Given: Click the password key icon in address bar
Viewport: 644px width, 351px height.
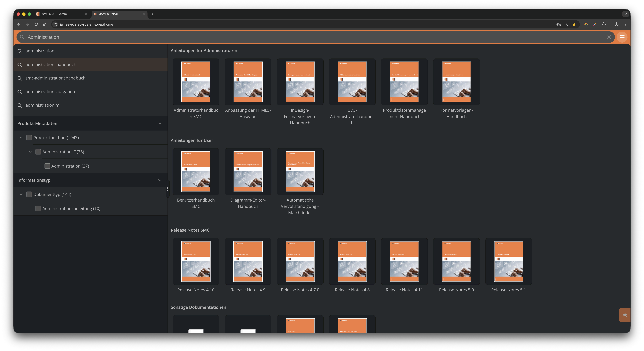Looking at the screenshot, I should pyautogui.click(x=559, y=24).
